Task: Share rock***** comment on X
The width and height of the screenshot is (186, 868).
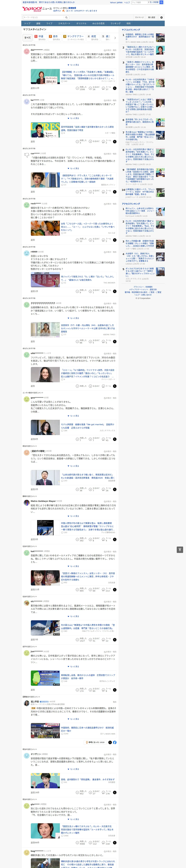Action: pyautogui.click(x=115, y=240)
